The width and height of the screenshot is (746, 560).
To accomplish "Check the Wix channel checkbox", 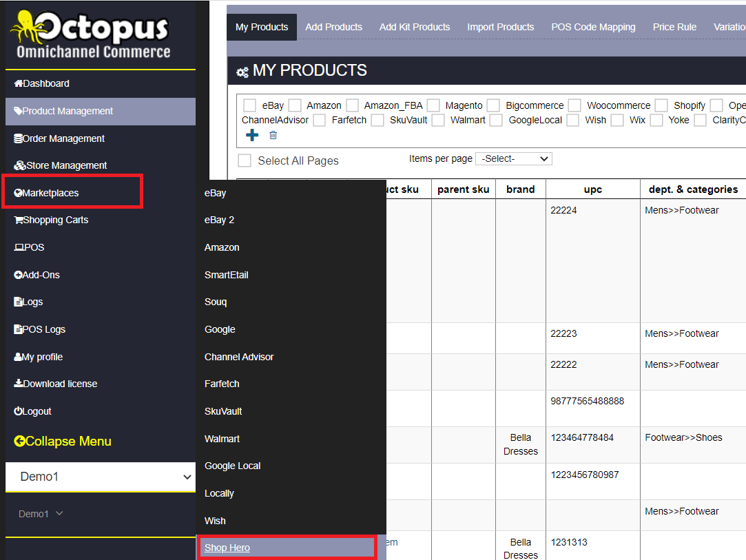I will point(618,120).
